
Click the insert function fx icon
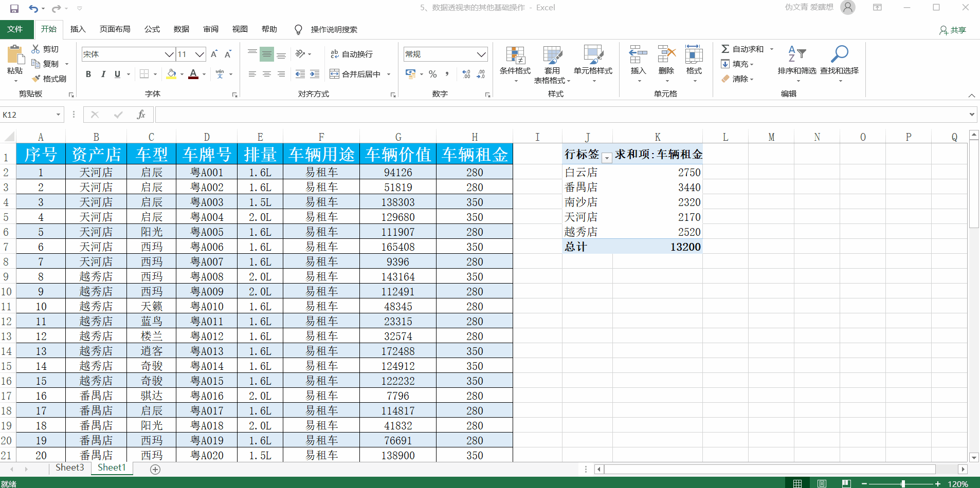click(141, 115)
